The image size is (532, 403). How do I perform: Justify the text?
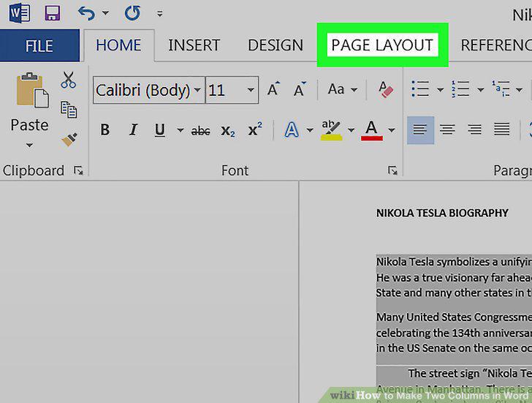pos(501,129)
